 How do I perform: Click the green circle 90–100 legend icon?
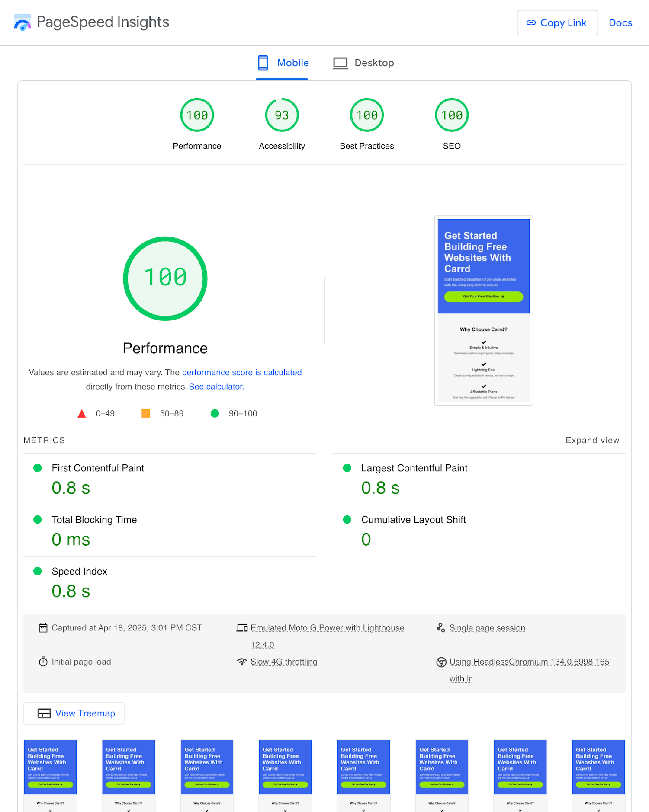(x=215, y=413)
